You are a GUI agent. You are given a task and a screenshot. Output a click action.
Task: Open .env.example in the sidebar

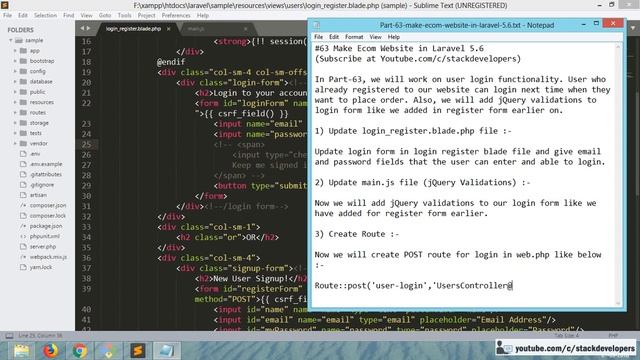[x=46, y=164]
